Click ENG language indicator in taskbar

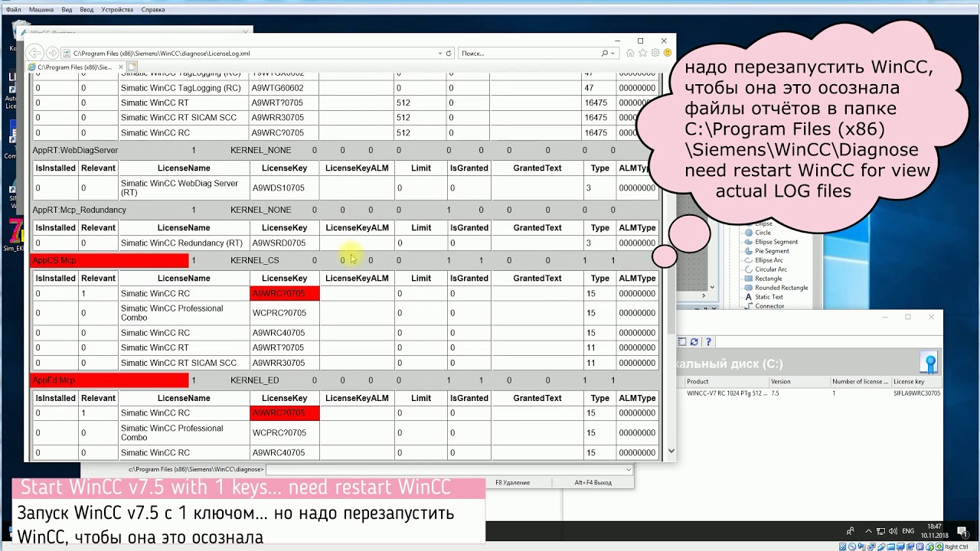908,531
